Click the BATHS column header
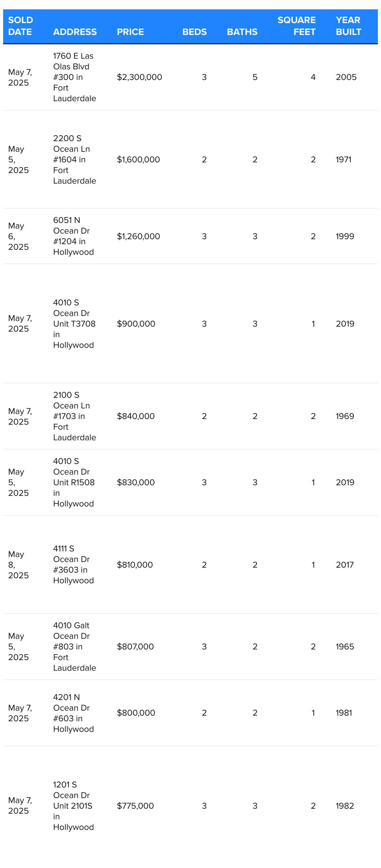Image resolution: width=381 pixels, height=868 pixels. click(242, 32)
